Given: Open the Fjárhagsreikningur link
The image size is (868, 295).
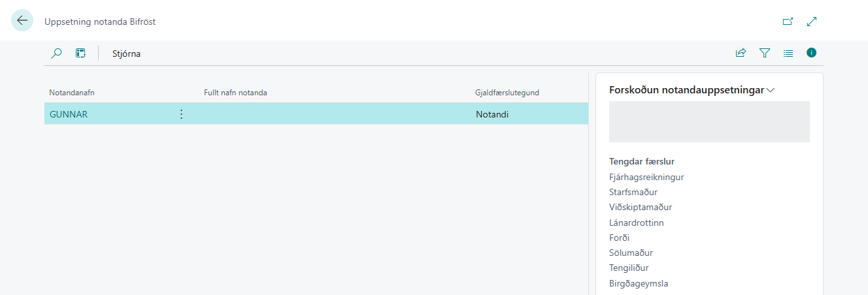Looking at the screenshot, I should [646, 177].
